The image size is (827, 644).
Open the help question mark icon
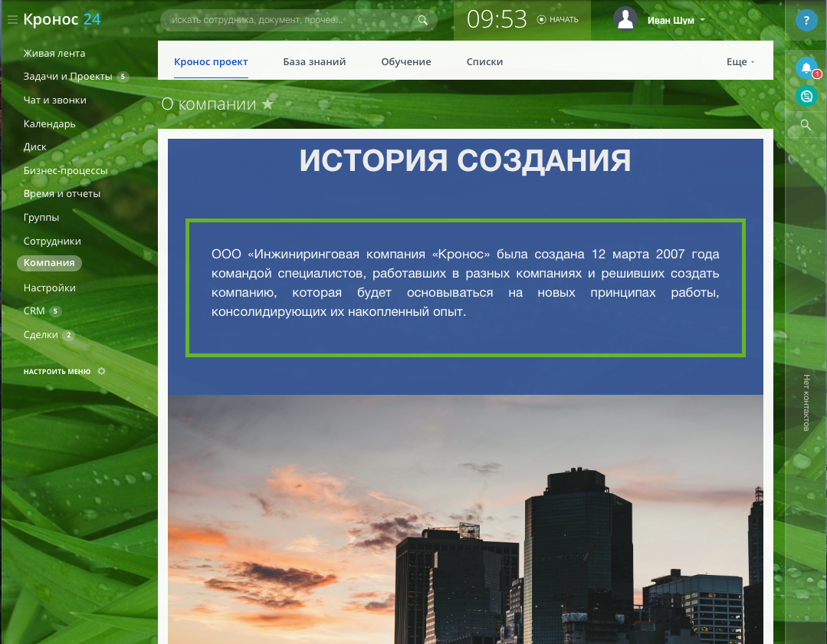[806, 21]
